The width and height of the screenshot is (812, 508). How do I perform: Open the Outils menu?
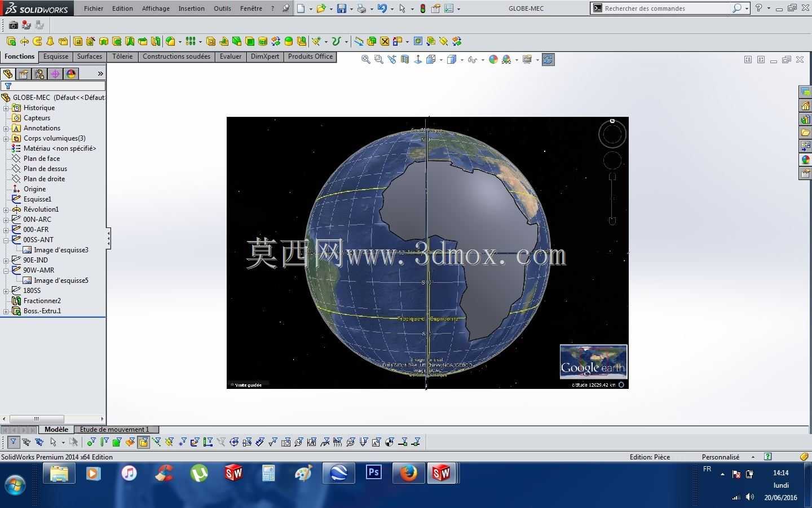coord(222,8)
